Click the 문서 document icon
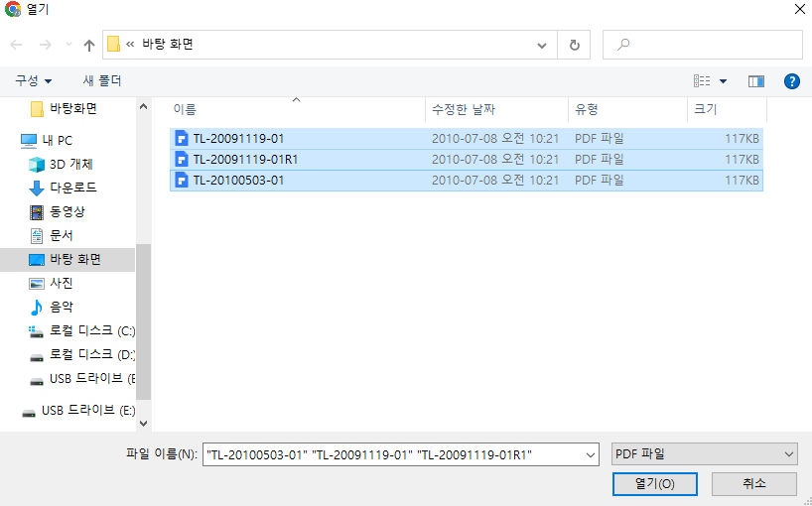 pos(37,236)
